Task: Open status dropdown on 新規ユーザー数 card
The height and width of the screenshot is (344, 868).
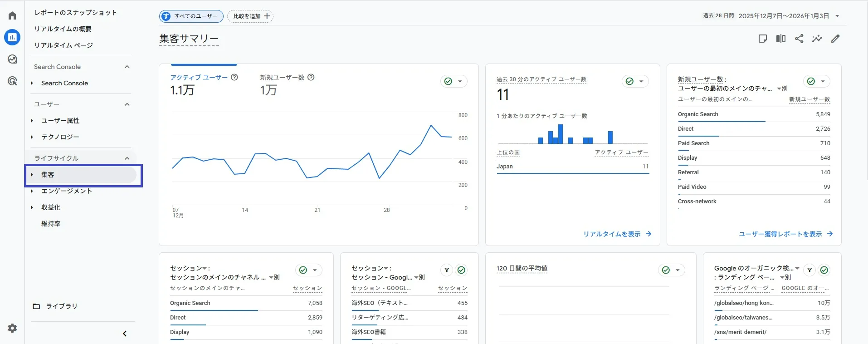Action: (817, 81)
